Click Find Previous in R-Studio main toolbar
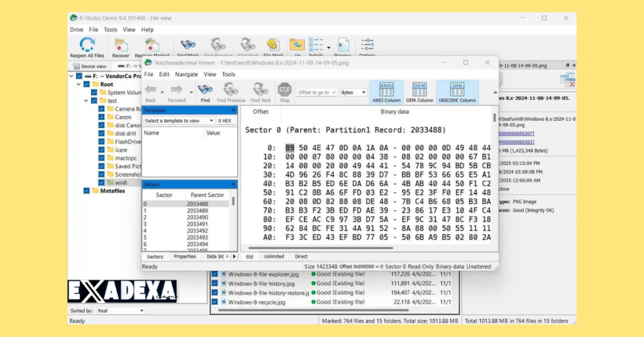The image size is (644, 337). click(218, 47)
